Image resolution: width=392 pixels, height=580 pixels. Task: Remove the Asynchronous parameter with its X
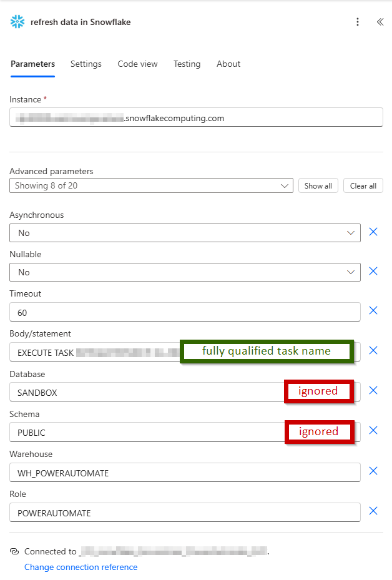click(x=373, y=232)
